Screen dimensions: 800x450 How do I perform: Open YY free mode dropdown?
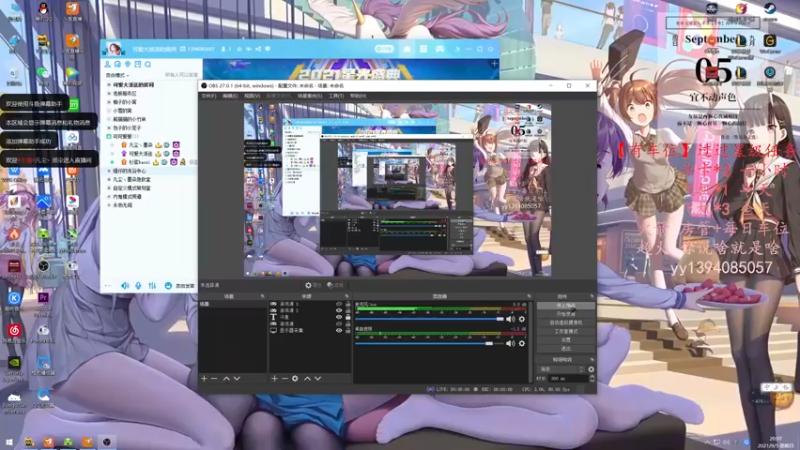pyautogui.click(x=117, y=75)
